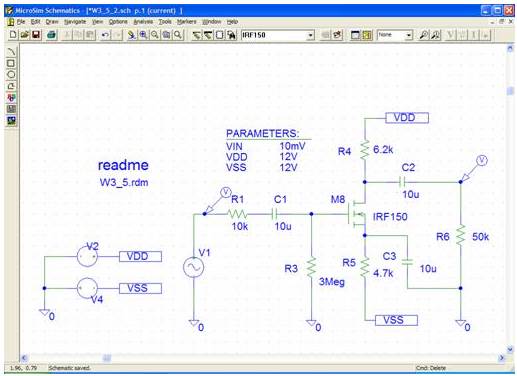Screen dimensions: 517x376
Task: Click the horizontal scrollbar left arrow
Action: (24, 358)
